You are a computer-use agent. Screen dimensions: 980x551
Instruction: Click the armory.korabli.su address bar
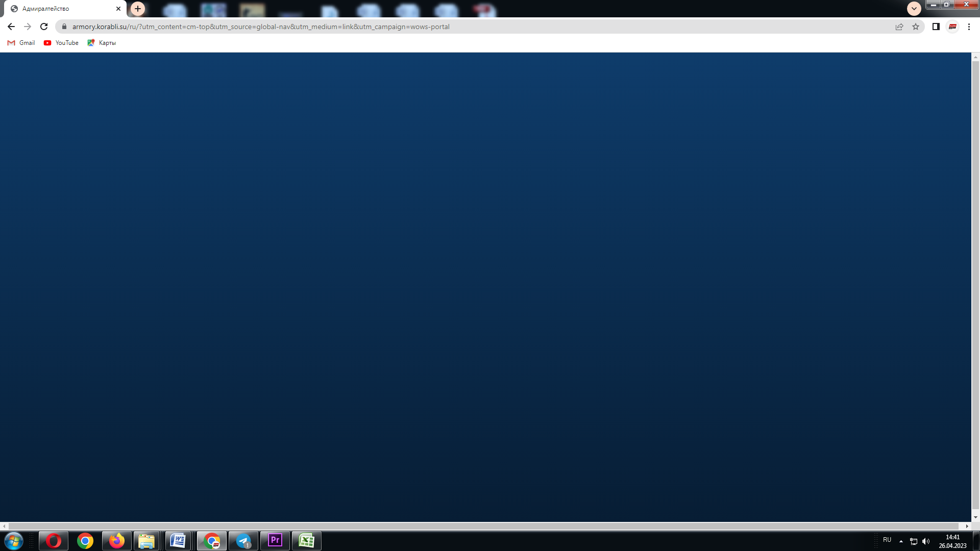(x=480, y=27)
